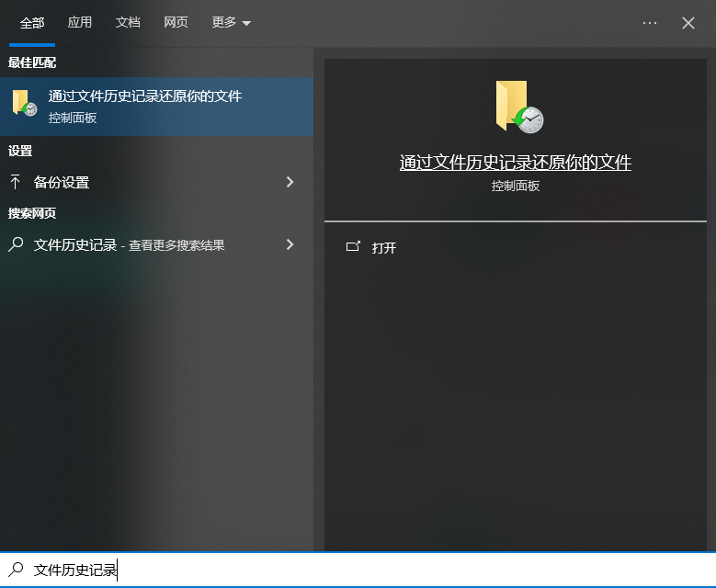Viewport: 716px width, 588px height.
Task: Switch to the 应用 tab
Action: tap(80, 22)
